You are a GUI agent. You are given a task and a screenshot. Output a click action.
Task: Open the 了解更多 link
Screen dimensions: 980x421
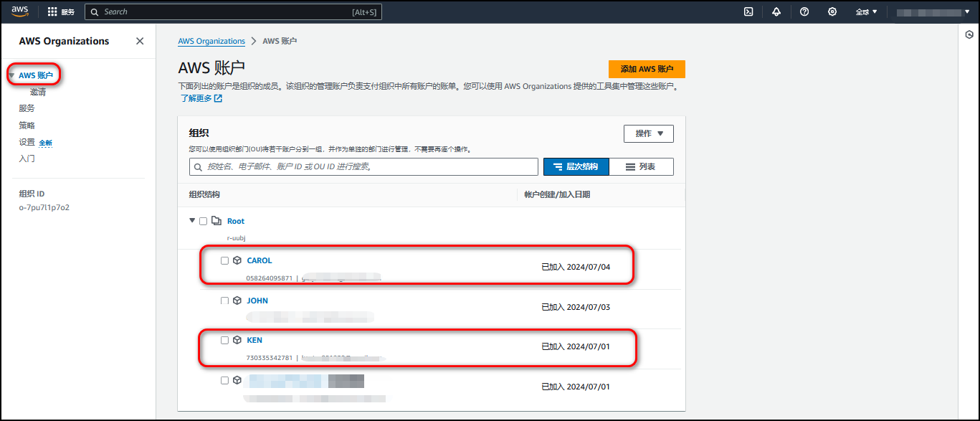point(196,98)
